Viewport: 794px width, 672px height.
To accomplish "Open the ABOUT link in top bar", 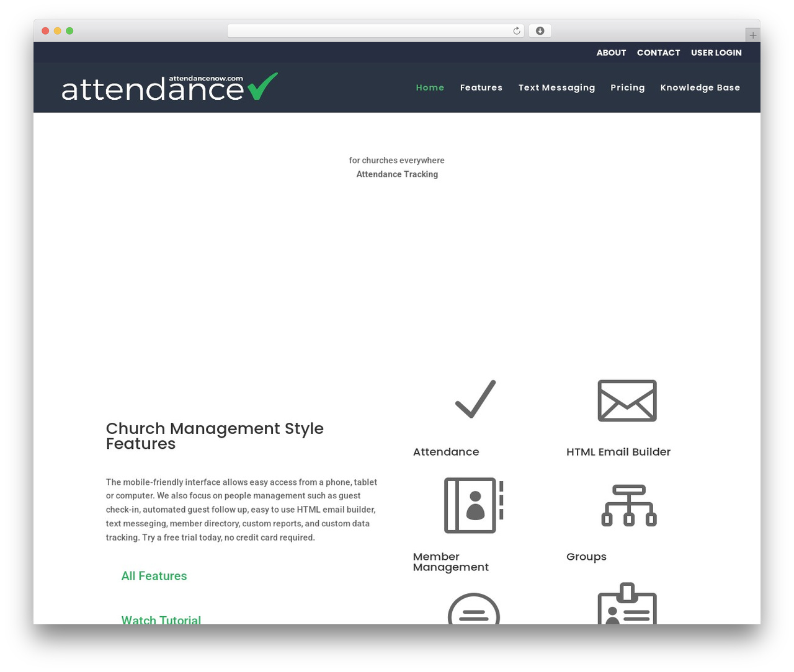I will pos(611,53).
